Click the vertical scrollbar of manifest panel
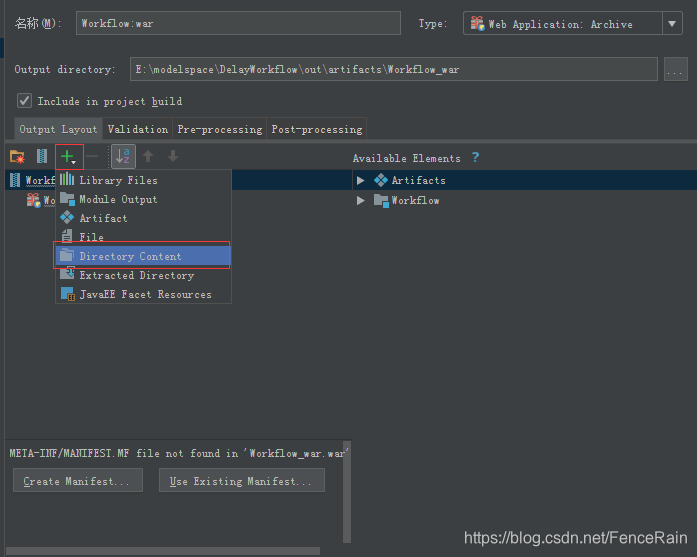 [x=347, y=492]
